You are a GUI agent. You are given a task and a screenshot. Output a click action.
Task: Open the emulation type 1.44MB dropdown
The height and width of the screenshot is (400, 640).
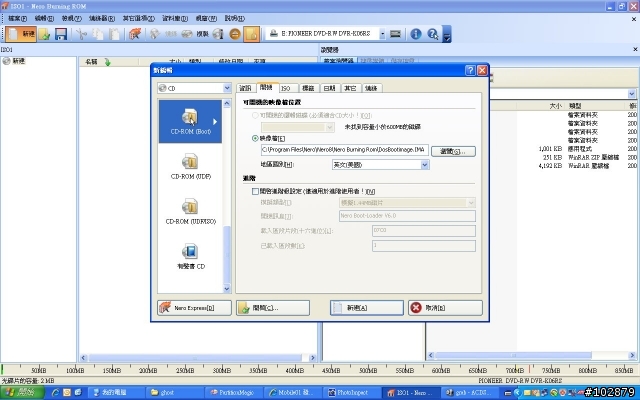tap(471, 202)
